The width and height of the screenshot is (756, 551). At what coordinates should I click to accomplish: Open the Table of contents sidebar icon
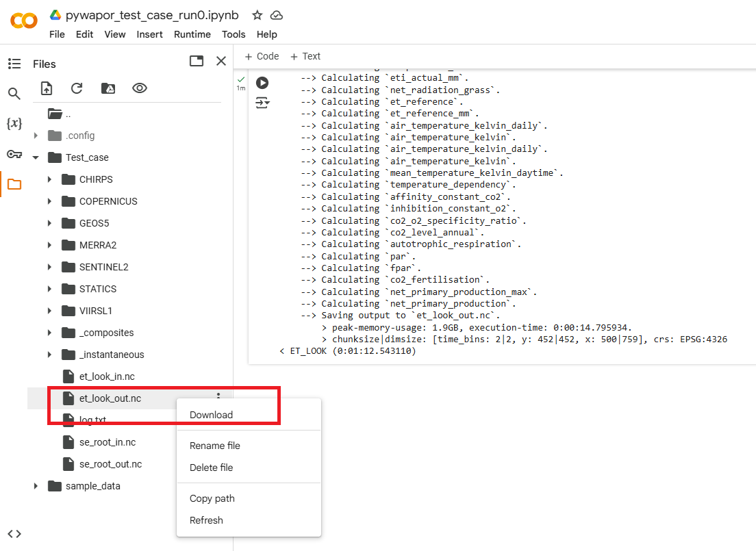(14, 64)
